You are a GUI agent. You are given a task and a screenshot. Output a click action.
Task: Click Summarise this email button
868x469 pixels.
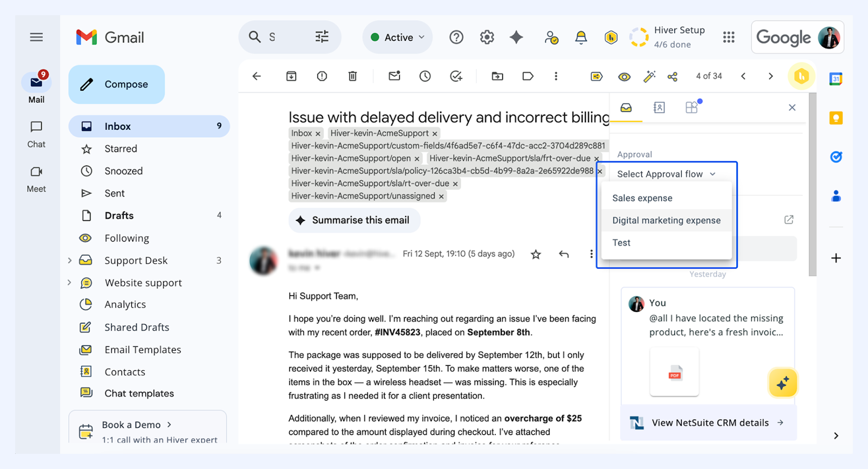coord(355,220)
